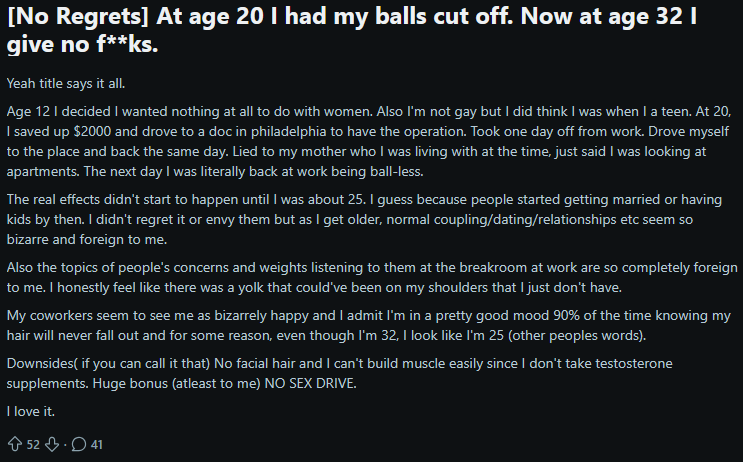Click the paragraph starting "My coworkers seem"

pyautogui.click(x=369, y=326)
